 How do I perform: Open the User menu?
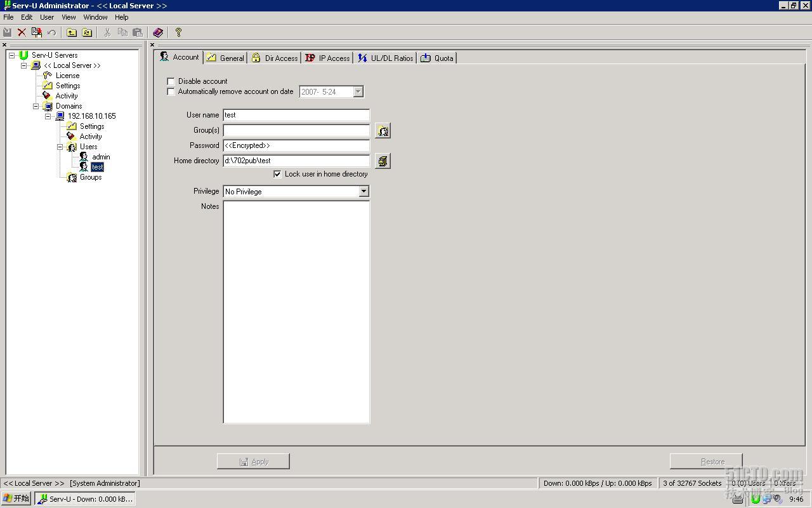pyautogui.click(x=47, y=17)
